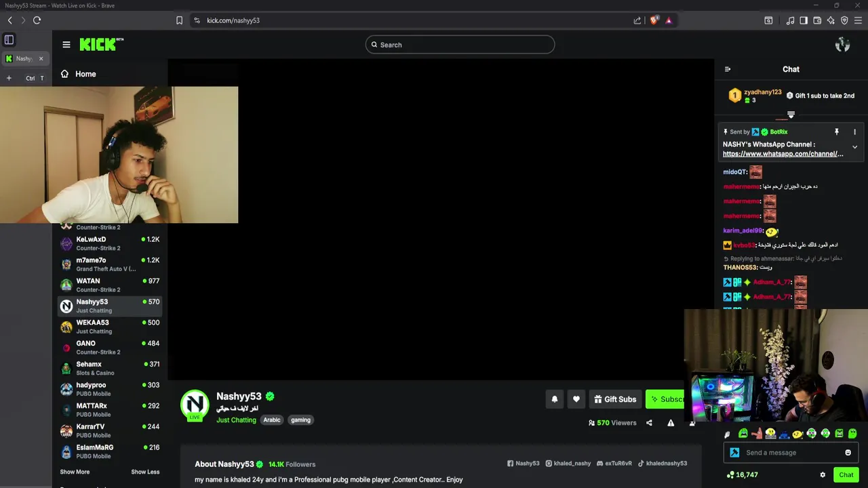Open EslamMaRG channel in sidebar
The height and width of the screenshot is (488, 868).
coord(110,451)
